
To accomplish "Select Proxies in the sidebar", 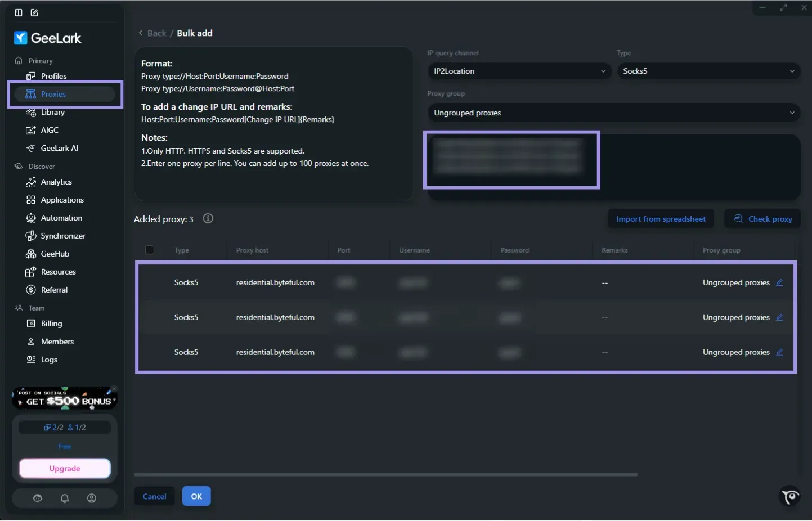I will (x=65, y=94).
